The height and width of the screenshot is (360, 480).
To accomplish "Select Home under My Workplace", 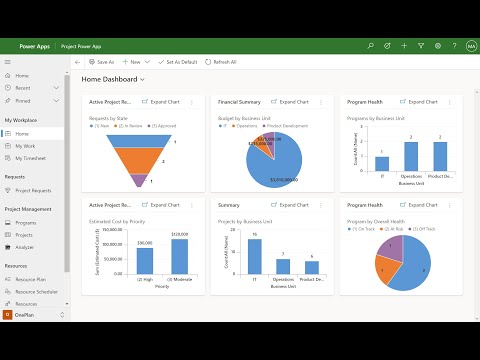I will point(32,134).
